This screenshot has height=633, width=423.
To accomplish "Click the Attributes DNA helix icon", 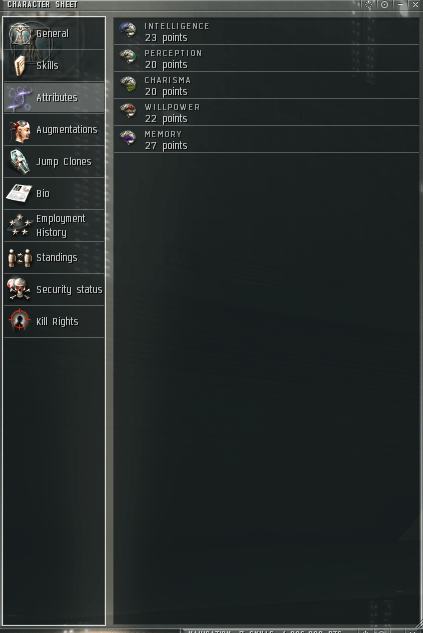I will (x=19, y=98).
